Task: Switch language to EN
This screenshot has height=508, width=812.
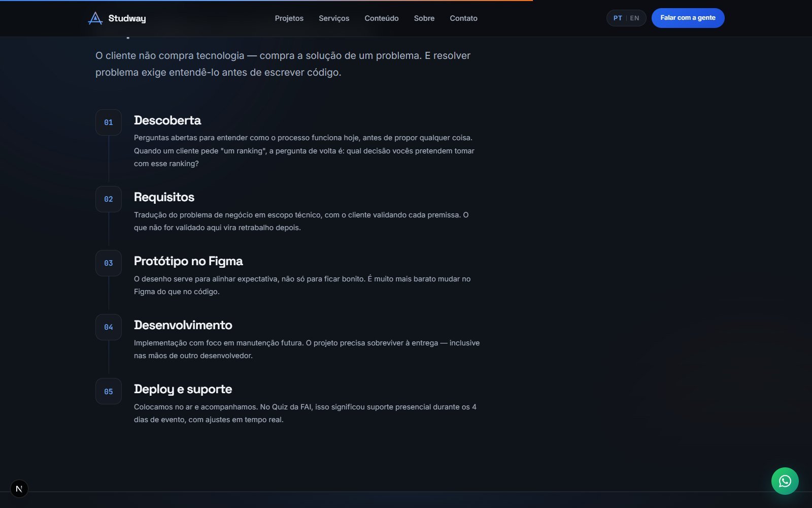Action: [x=634, y=18]
